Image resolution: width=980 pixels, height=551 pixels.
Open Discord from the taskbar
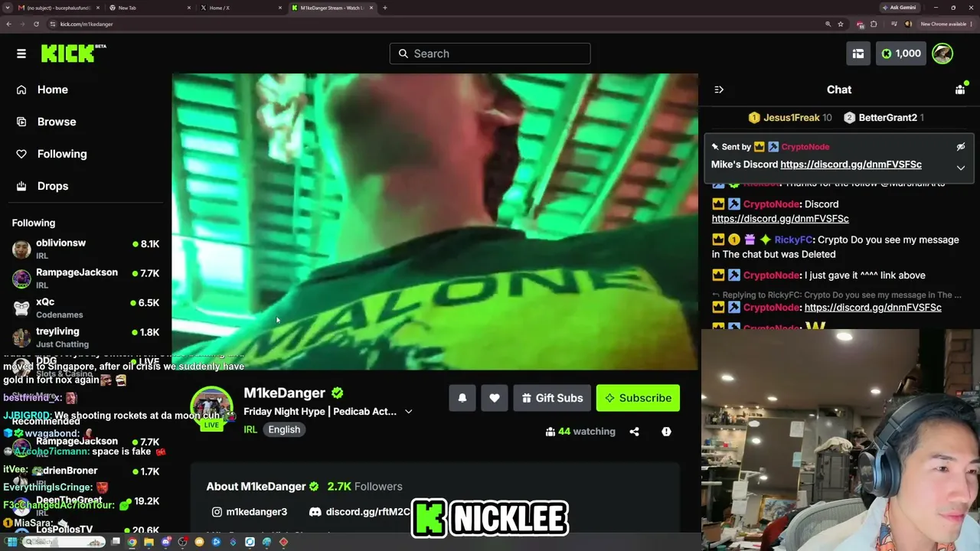[x=165, y=543]
